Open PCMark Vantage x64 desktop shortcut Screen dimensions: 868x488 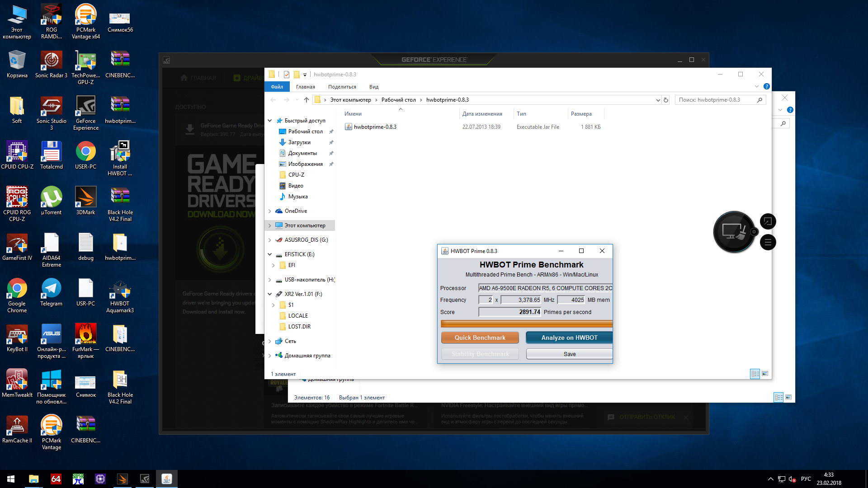click(x=85, y=21)
